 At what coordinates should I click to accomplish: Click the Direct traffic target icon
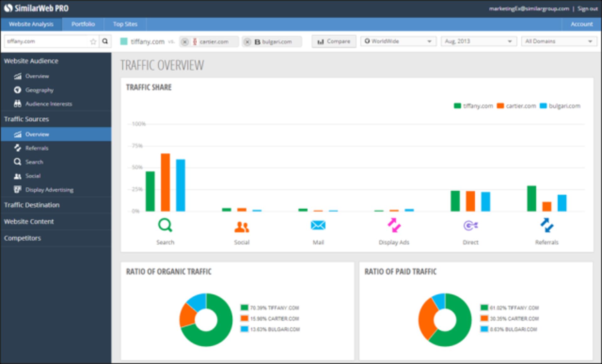click(x=470, y=225)
